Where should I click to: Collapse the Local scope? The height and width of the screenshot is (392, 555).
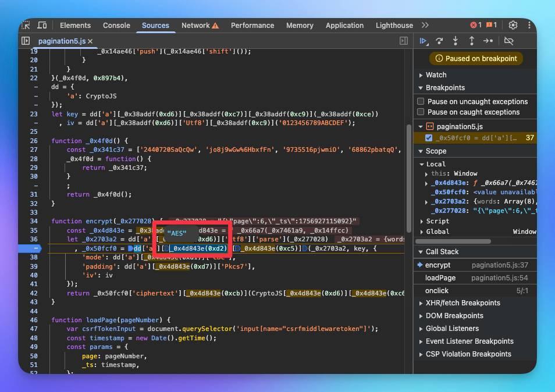click(422, 164)
